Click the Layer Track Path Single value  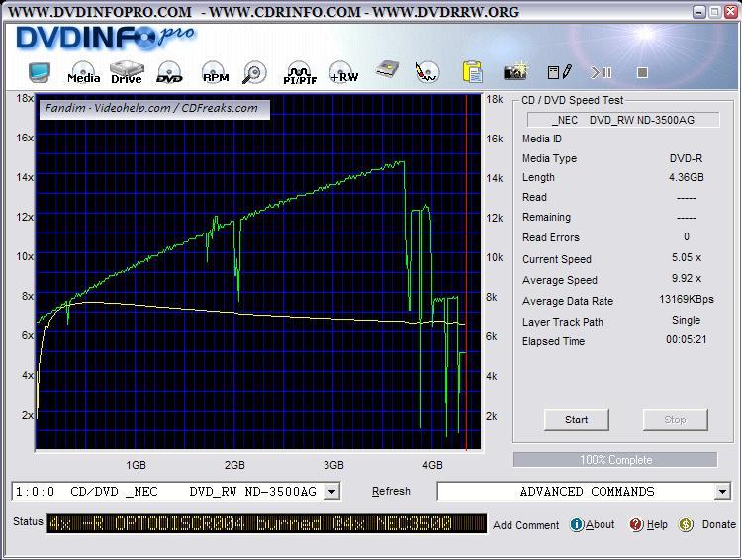(687, 320)
